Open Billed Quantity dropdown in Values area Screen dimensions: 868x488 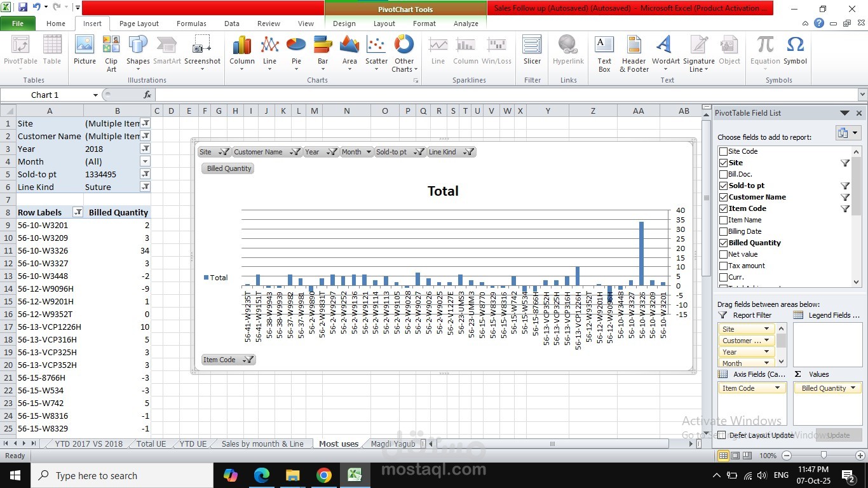click(x=853, y=388)
